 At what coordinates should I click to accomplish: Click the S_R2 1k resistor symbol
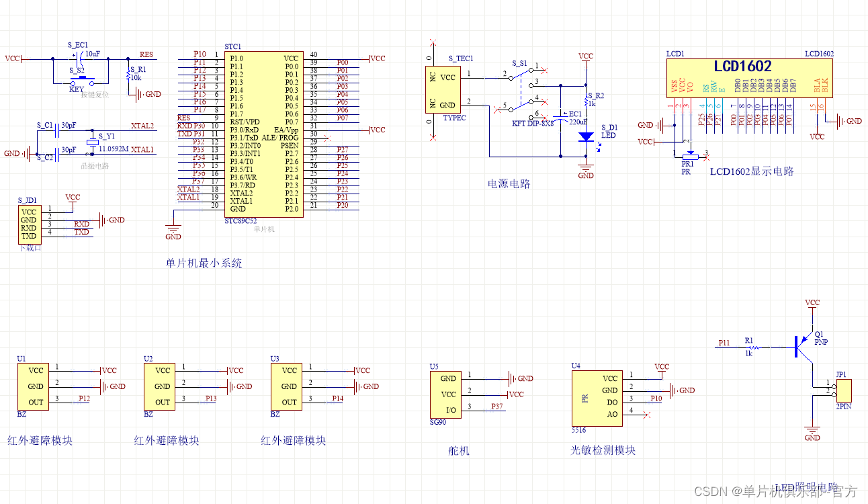[586, 102]
